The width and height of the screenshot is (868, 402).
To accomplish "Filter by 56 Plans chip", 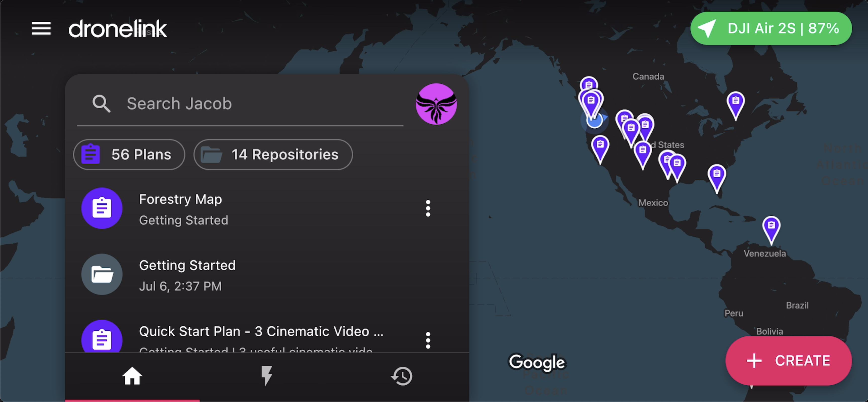I will [129, 155].
